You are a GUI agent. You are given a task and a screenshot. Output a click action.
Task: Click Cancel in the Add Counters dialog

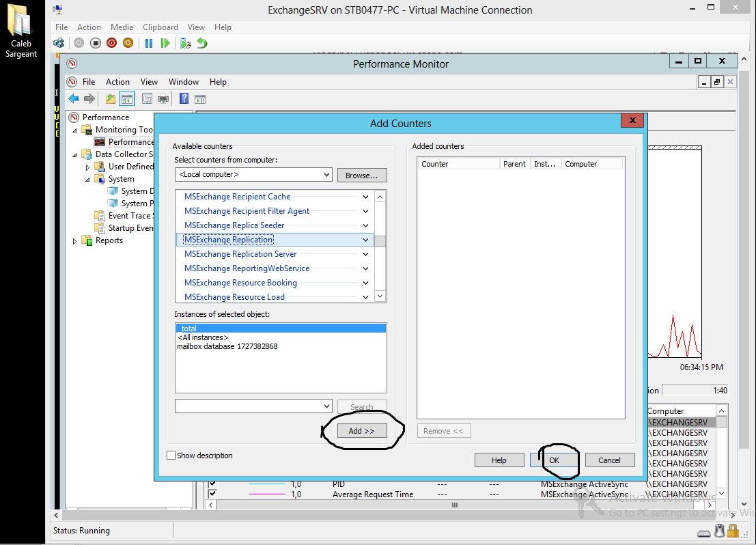609,460
